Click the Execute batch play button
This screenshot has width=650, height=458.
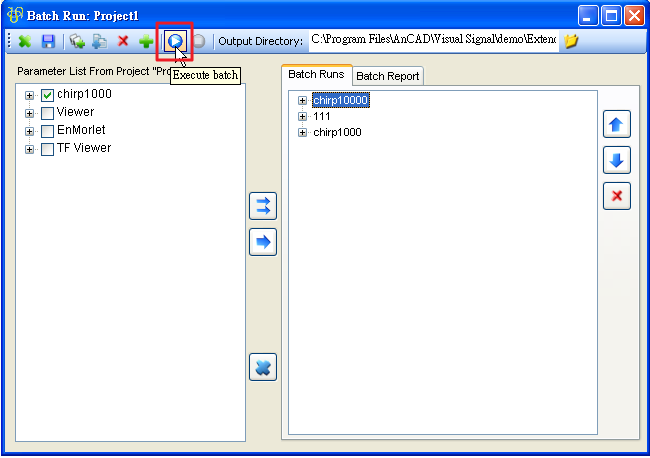click(x=175, y=42)
